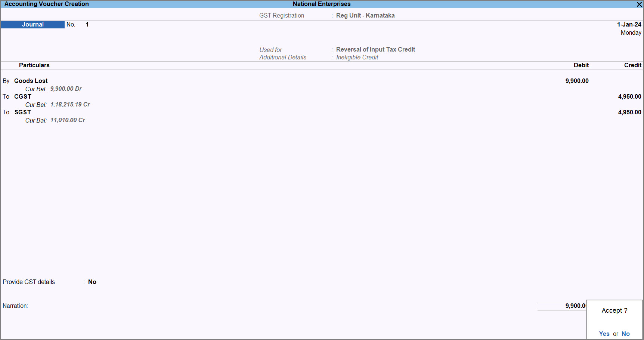Open the GST Registration value Reg Unit - Karnataka

click(x=365, y=16)
